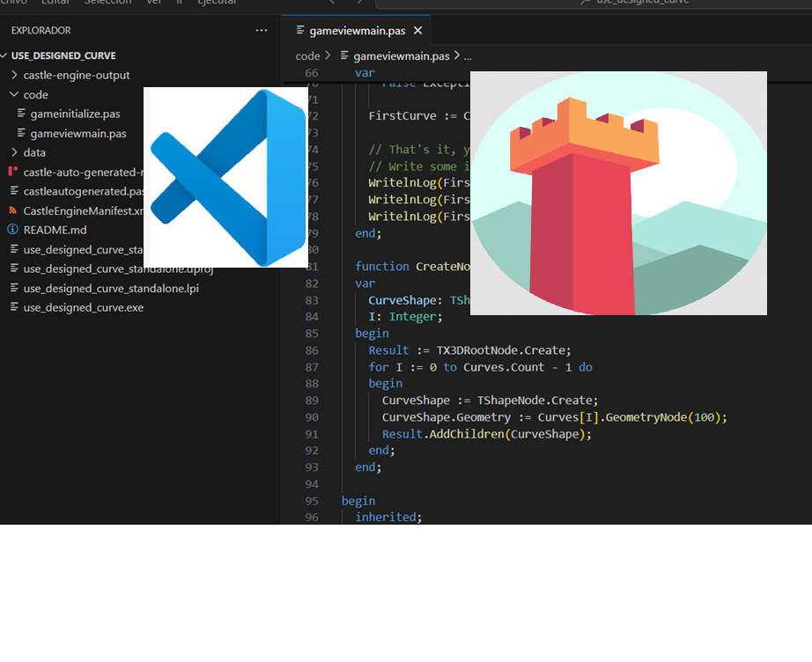Click 'function' keyword on line 81
Viewport: 812px width, 662px height.
[382, 267]
